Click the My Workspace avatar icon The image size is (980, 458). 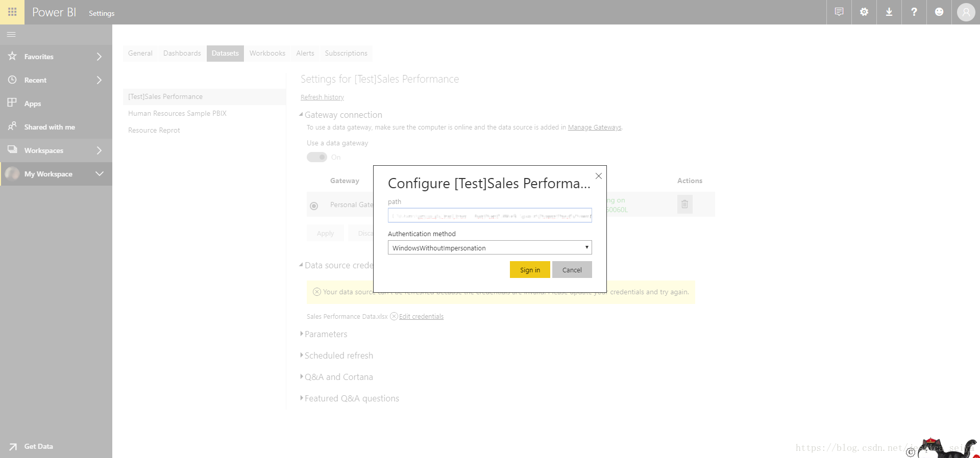[x=12, y=174]
